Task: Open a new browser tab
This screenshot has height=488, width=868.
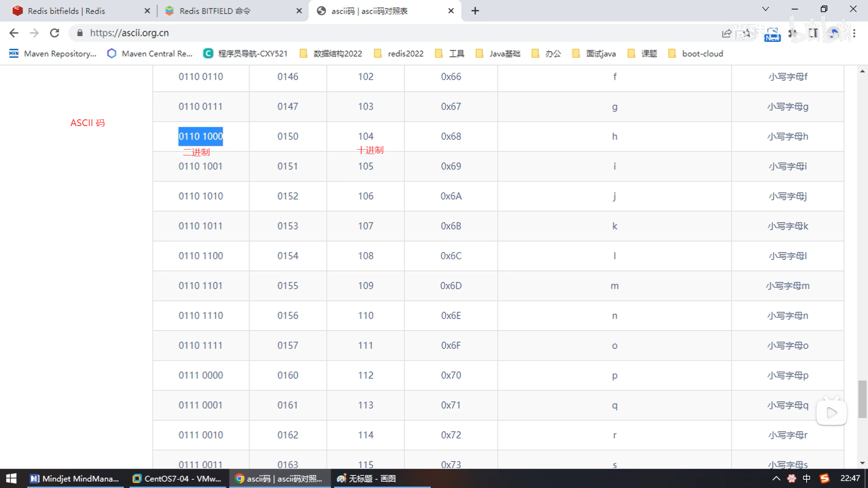Action: [x=475, y=11]
